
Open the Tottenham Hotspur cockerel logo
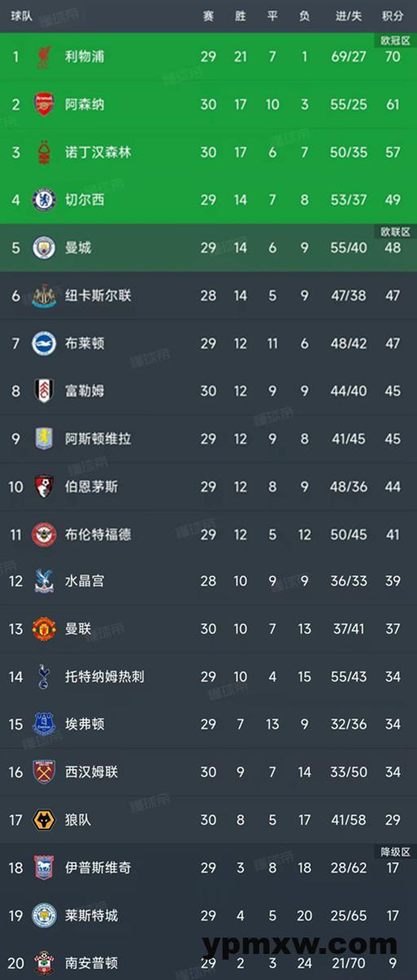pyautogui.click(x=44, y=676)
